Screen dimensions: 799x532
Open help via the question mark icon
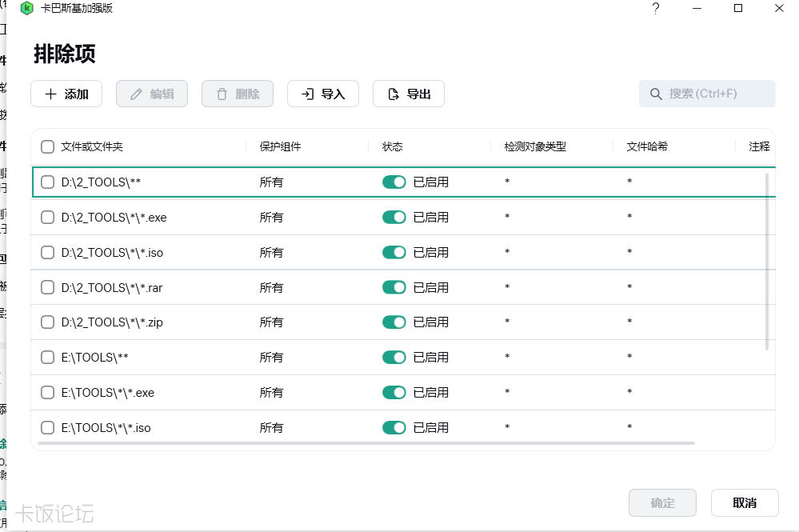pos(656,8)
